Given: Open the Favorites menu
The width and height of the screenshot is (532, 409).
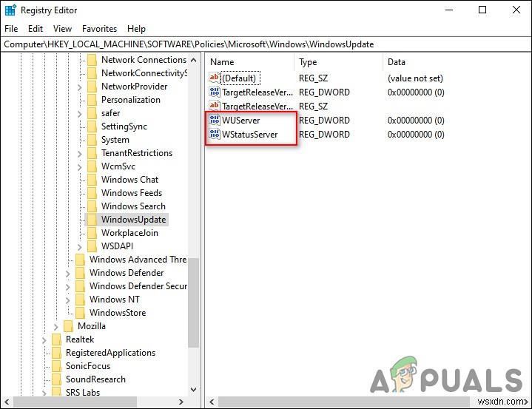Looking at the screenshot, I should coord(99,29).
